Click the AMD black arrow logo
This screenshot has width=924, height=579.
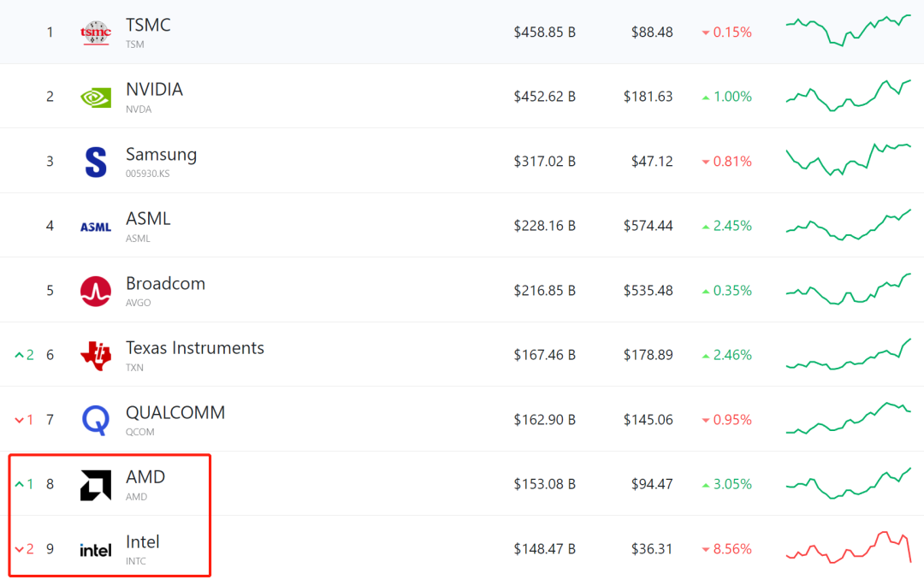[x=95, y=485]
